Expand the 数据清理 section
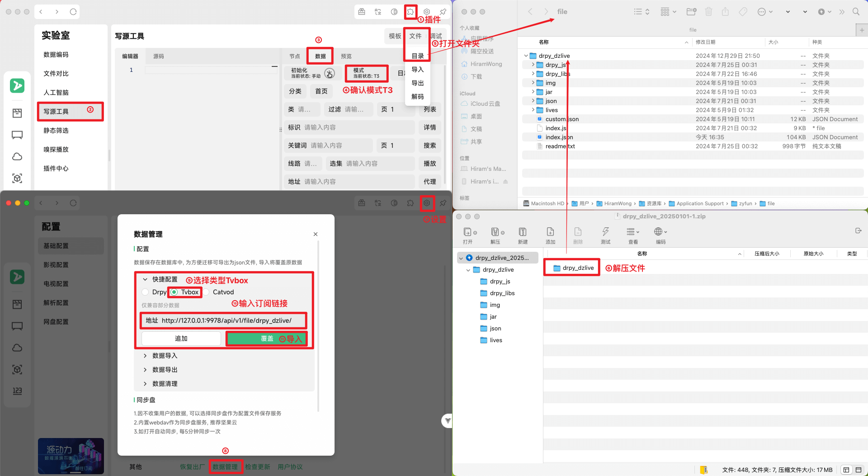 pyautogui.click(x=145, y=384)
